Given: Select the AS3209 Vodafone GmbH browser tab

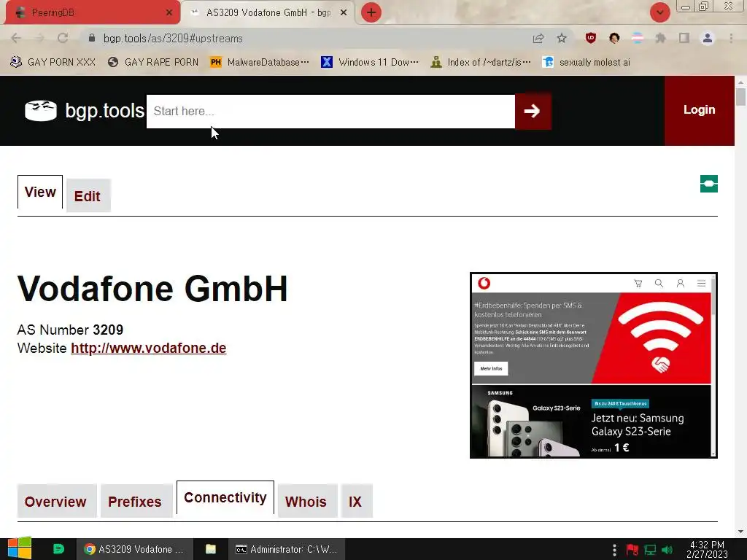Looking at the screenshot, I should (268, 12).
